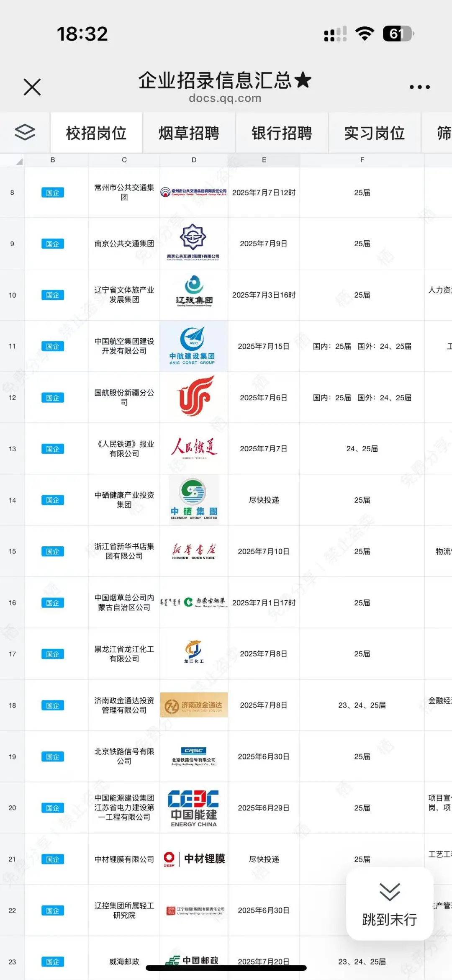
Task: Open the three-dots more options menu
Action: [419, 87]
